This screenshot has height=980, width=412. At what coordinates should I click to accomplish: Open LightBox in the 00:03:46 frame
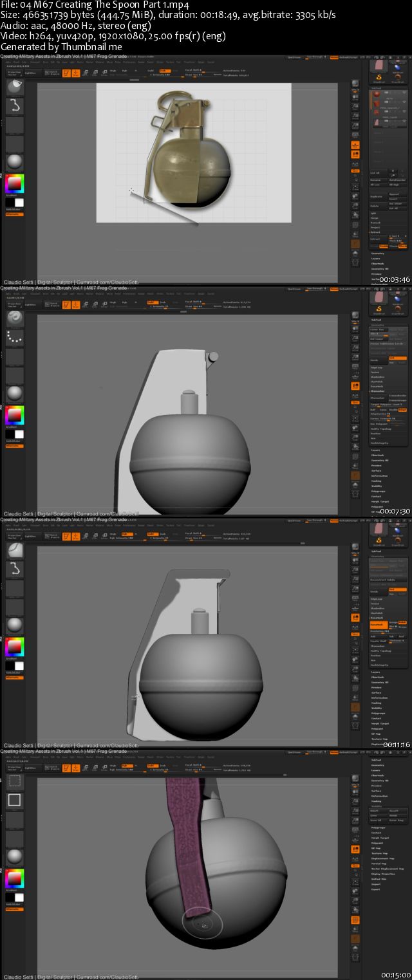32,73
